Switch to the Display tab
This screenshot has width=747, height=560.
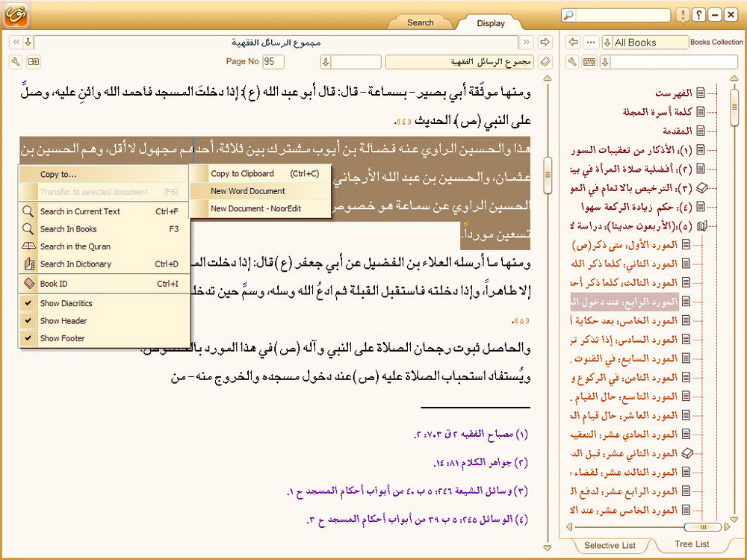point(491,23)
